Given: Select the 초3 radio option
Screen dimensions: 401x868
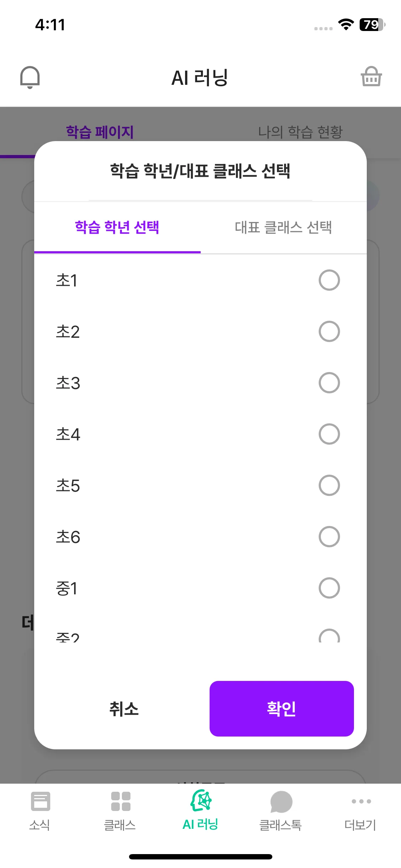Looking at the screenshot, I should tap(329, 383).
